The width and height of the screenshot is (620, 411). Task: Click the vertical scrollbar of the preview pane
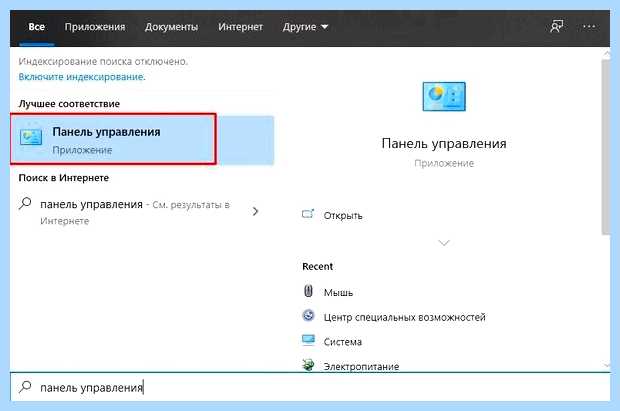click(606, 146)
